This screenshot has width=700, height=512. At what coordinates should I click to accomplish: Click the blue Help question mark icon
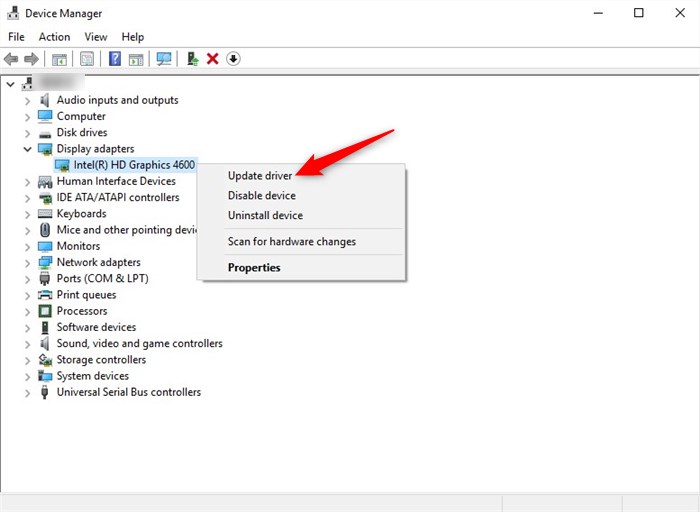(x=115, y=59)
